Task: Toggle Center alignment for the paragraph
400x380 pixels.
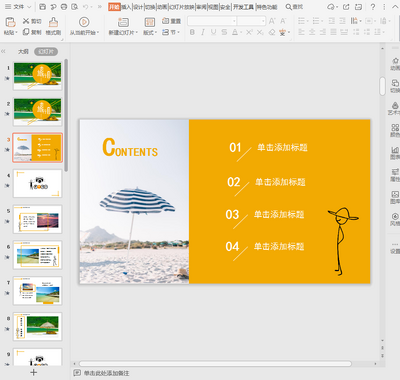Action: (312, 32)
